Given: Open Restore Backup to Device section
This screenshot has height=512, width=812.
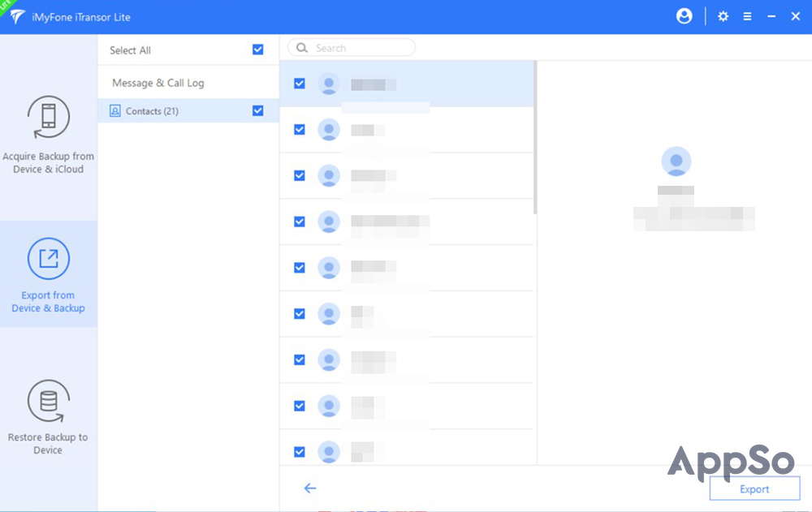Looking at the screenshot, I should pos(48,417).
